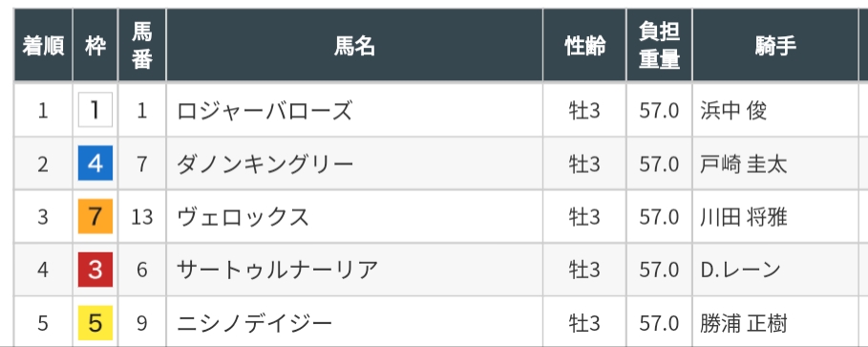Click the blue frame number 4 badge
The height and width of the screenshot is (347, 868).
click(x=95, y=163)
